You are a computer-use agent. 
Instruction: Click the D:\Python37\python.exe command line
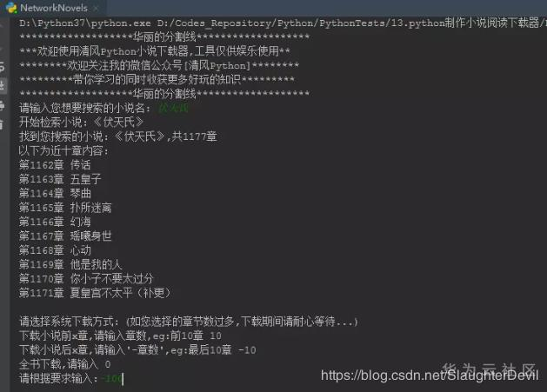[281, 23]
